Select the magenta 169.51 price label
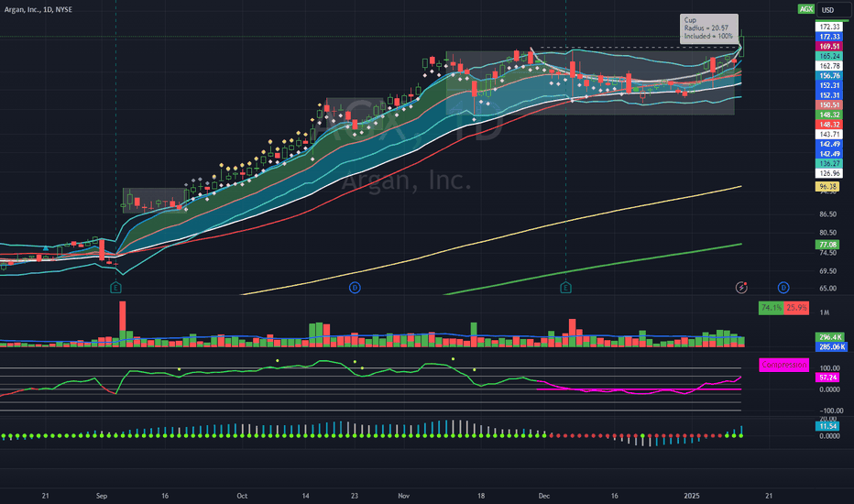Screen dimensions: 854x504 click(829, 47)
